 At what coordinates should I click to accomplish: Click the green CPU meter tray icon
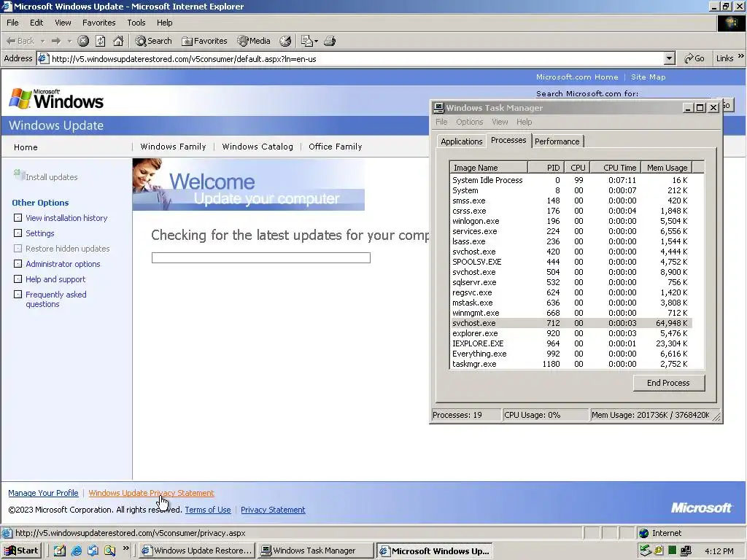[x=672, y=551]
